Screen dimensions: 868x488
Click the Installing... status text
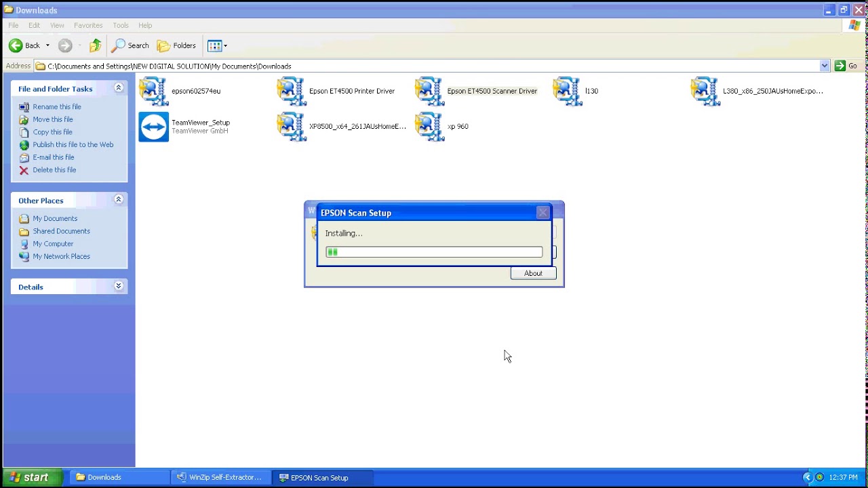point(344,233)
